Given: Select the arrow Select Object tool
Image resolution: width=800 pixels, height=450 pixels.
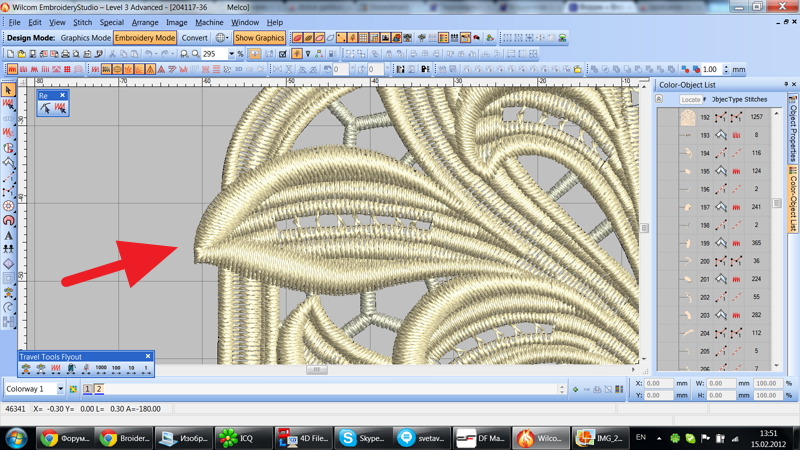Looking at the screenshot, I should coord(9,90).
